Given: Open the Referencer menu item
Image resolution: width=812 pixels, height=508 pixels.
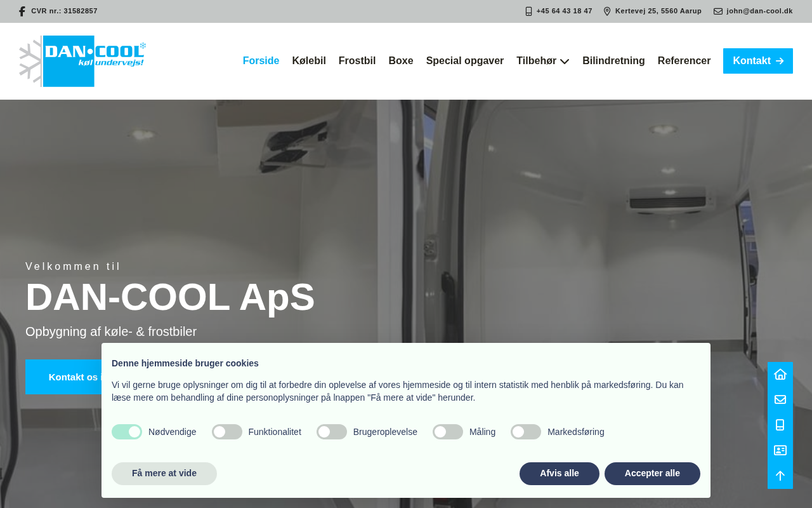Looking at the screenshot, I should point(684,61).
